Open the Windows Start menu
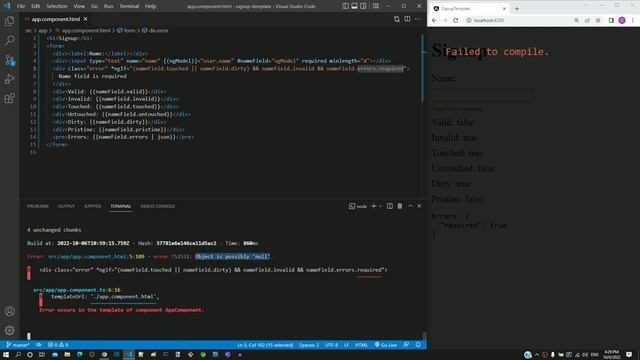 point(6,355)
